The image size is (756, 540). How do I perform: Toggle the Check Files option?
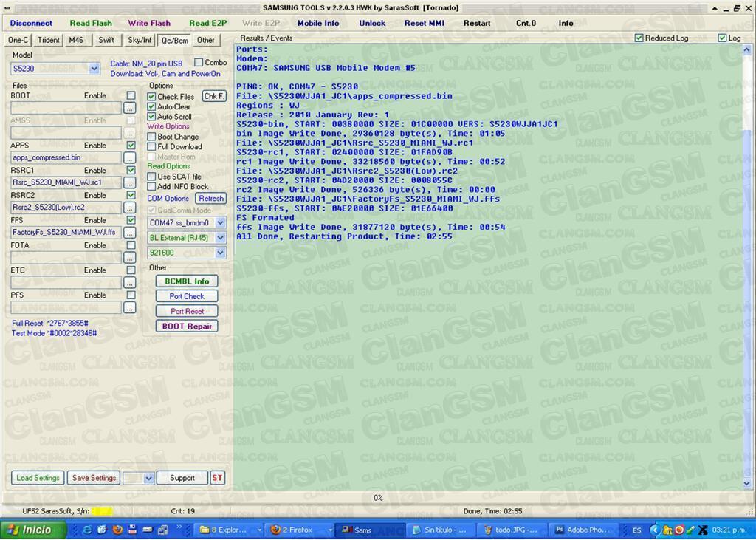[x=151, y=97]
